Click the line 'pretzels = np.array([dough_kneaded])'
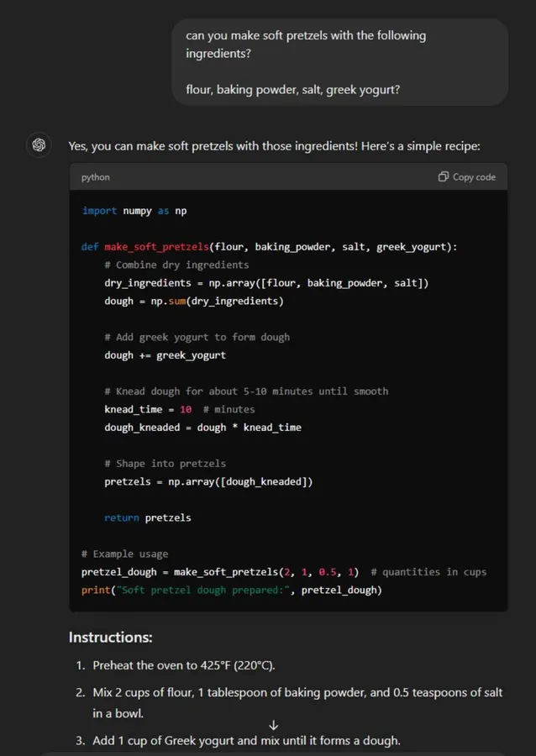This screenshot has height=756, width=536. click(208, 481)
